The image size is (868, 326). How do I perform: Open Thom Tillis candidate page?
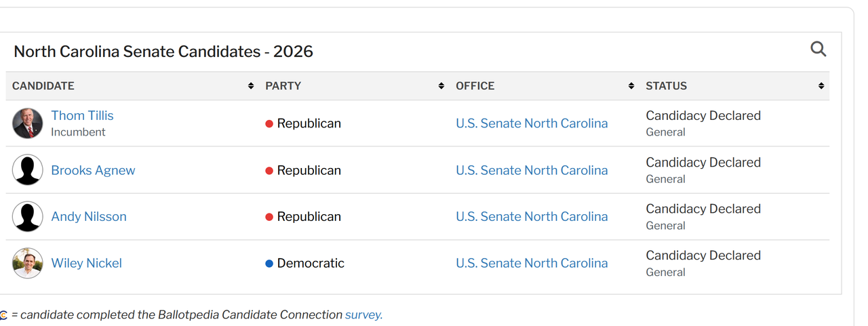82,116
